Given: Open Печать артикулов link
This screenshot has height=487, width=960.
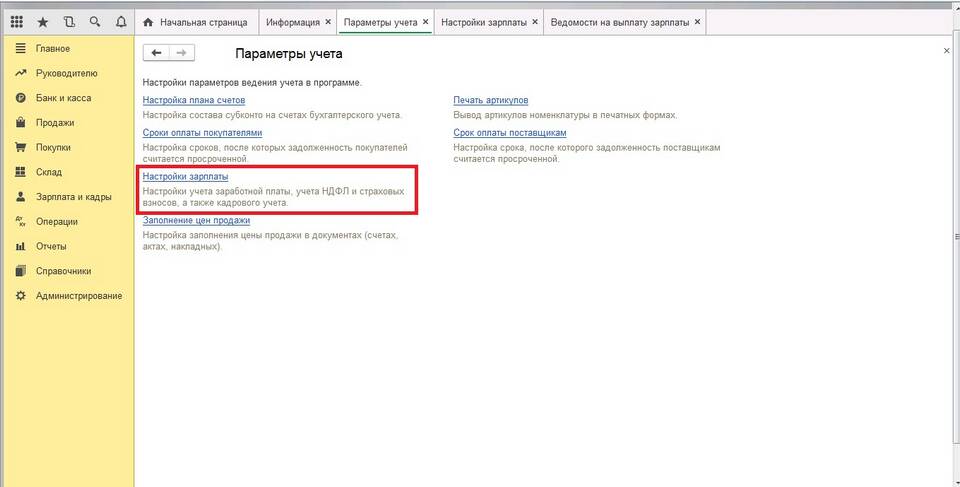Looking at the screenshot, I should click(490, 101).
